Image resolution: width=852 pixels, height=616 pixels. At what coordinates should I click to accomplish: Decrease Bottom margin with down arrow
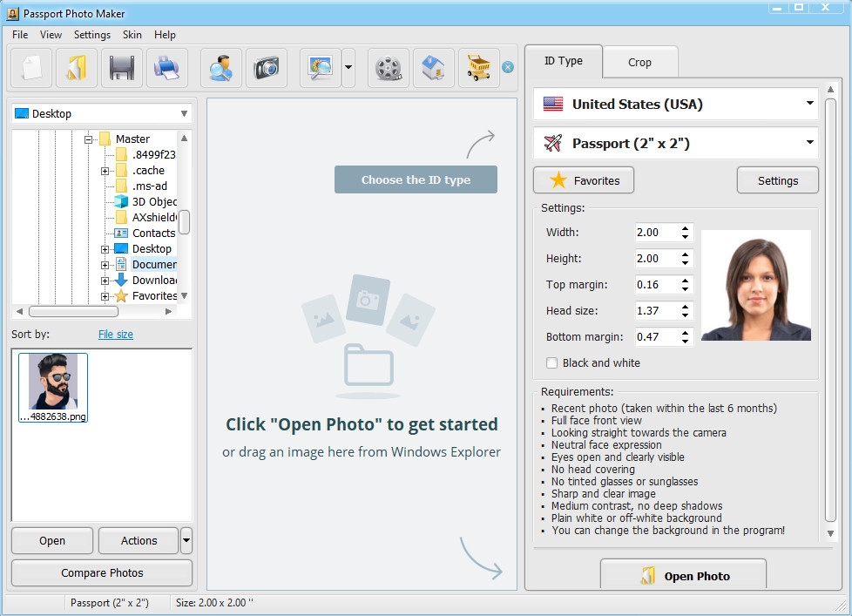(686, 342)
